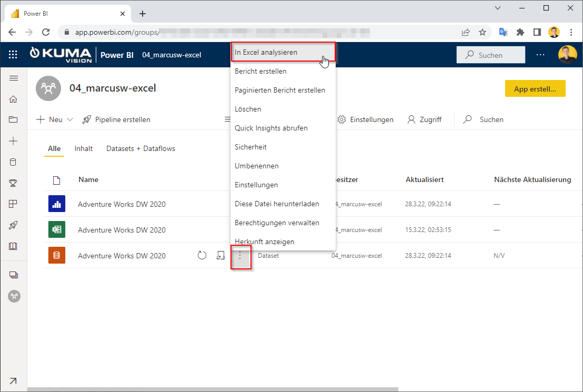Open the Adventure Works DW 2020 workbook
This screenshot has width=583, height=392.
pos(122,230)
